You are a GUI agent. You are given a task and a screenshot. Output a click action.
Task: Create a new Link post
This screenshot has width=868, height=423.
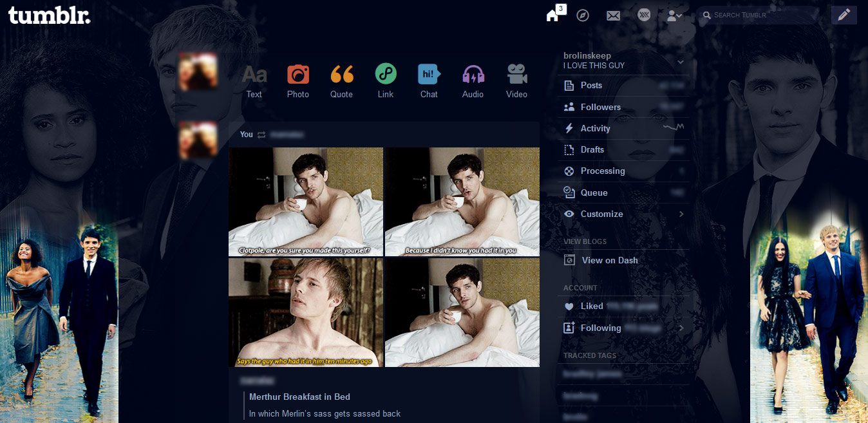pyautogui.click(x=386, y=81)
